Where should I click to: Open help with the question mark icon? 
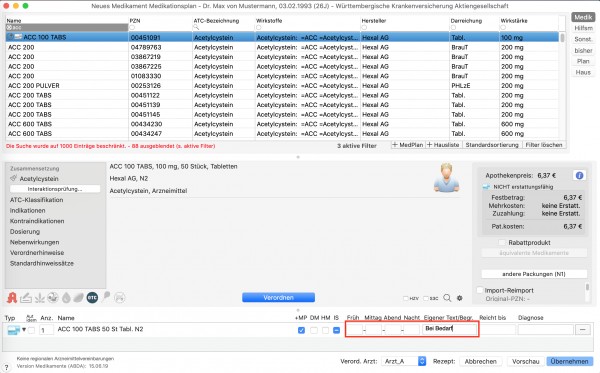7,367
